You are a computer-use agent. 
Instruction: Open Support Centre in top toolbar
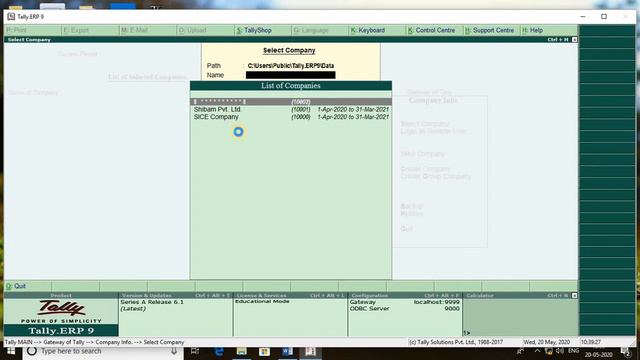click(489, 30)
